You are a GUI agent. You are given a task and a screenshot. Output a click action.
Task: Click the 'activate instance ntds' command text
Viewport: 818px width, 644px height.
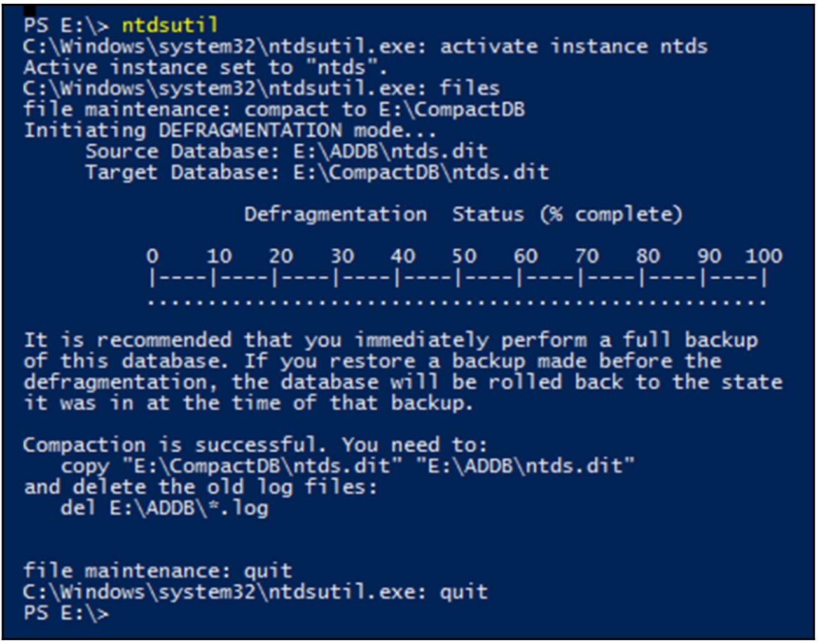point(573,46)
